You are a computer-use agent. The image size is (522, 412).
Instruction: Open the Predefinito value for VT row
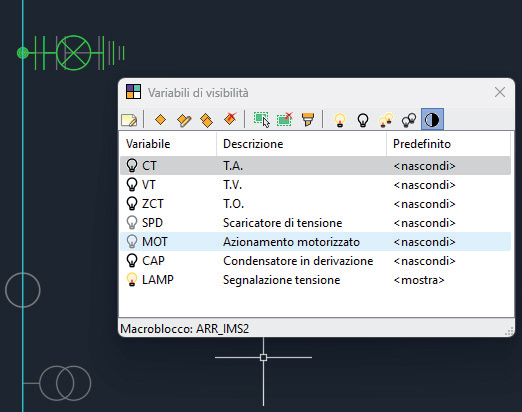click(x=424, y=185)
